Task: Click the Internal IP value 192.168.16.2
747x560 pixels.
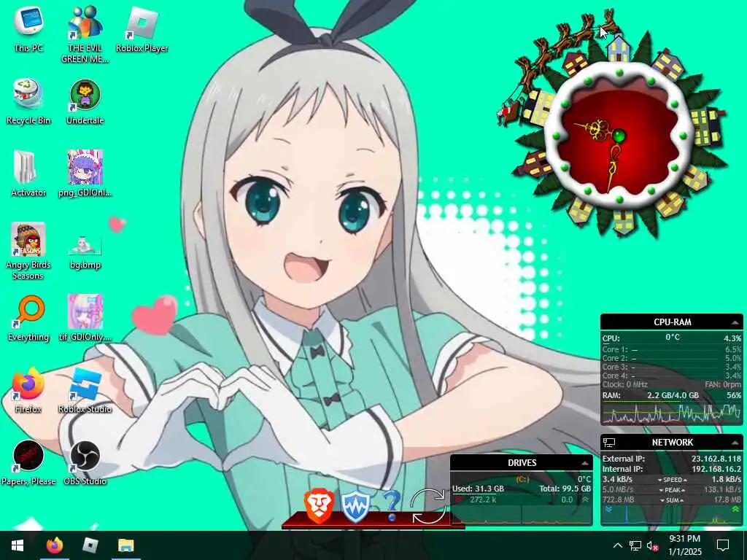Action: [x=716, y=469]
